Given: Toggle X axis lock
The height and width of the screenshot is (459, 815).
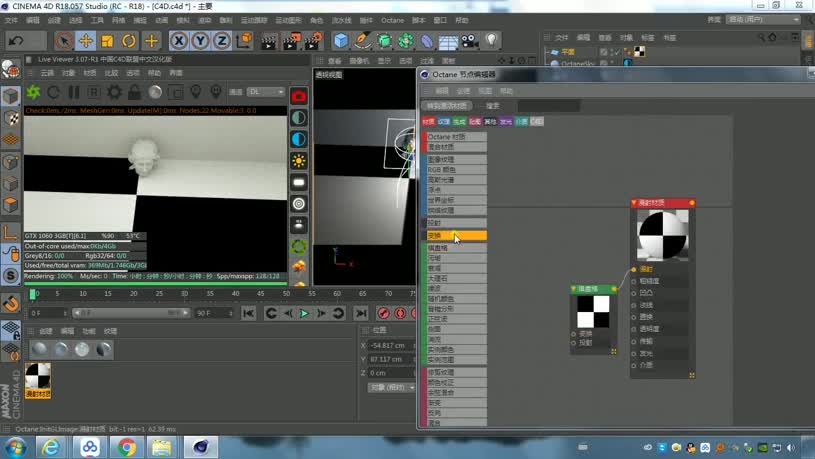Looking at the screenshot, I should (179, 41).
